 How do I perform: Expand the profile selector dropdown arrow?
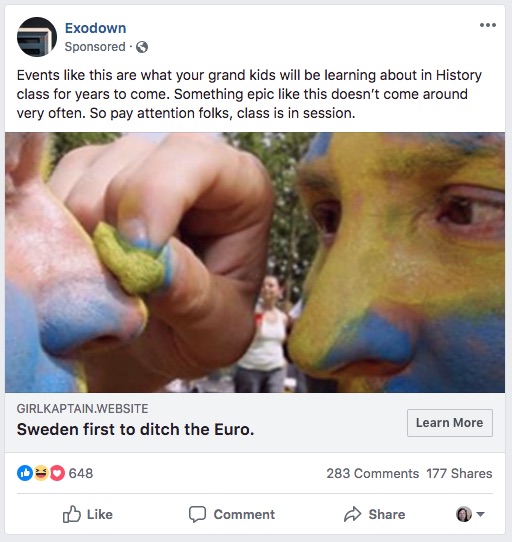point(480,514)
